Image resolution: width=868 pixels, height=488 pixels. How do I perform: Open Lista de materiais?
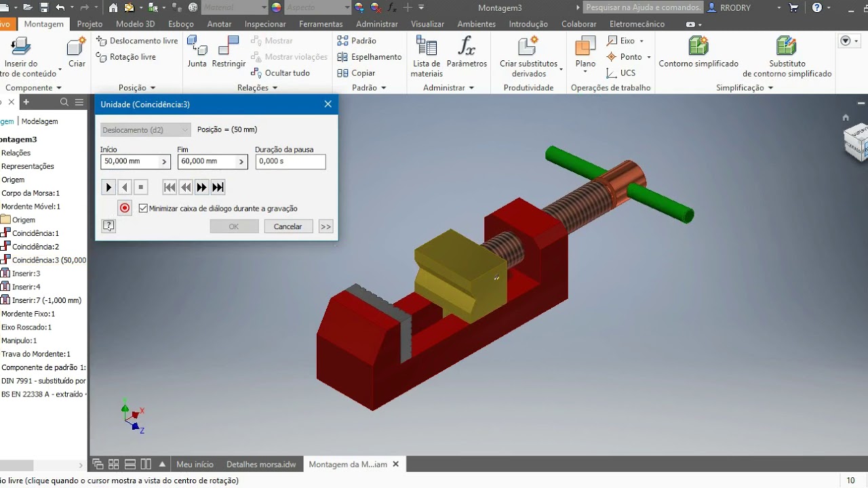pyautogui.click(x=427, y=56)
